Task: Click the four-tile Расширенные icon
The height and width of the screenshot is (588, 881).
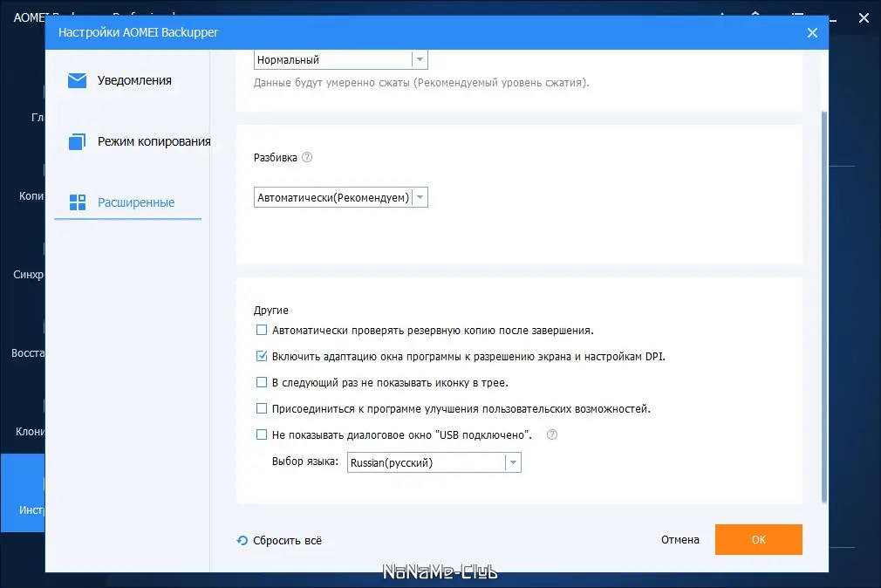Action: pyautogui.click(x=78, y=202)
